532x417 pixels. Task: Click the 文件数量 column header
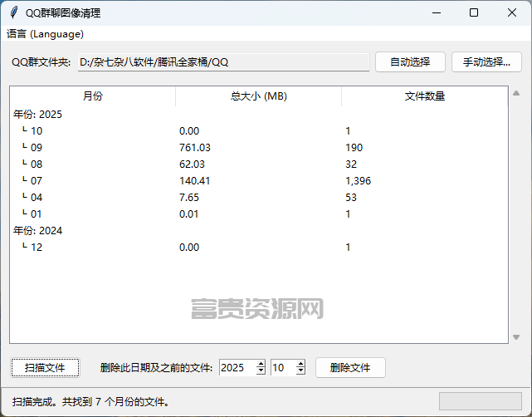[x=425, y=96]
